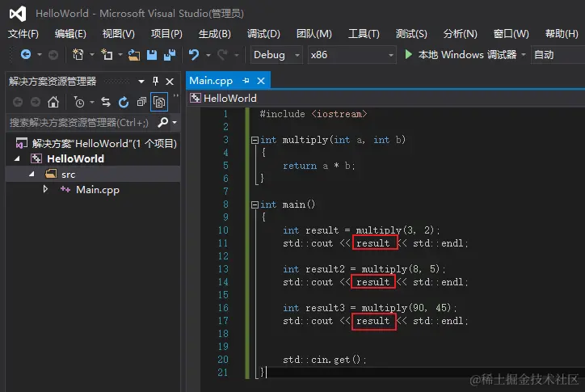Click the redo arrow icon
This screenshot has width=585, height=392.
[x=223, y=55]
